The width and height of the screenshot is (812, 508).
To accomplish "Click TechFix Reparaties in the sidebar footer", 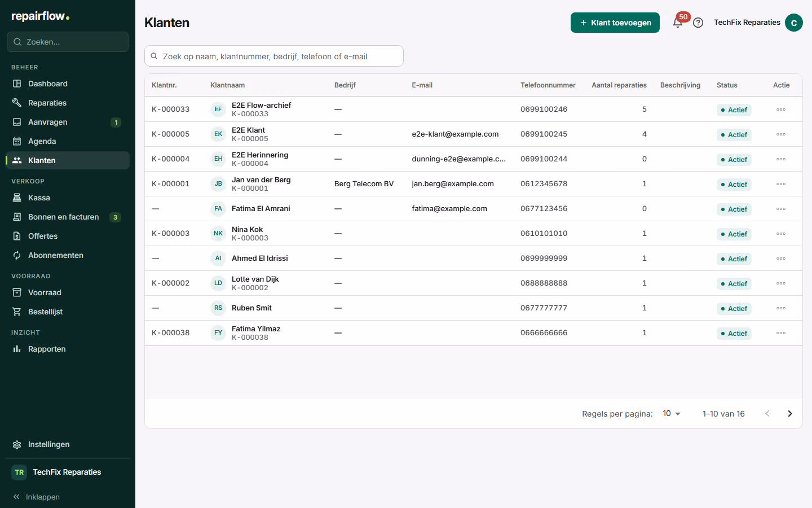I will tap(68, 472).
